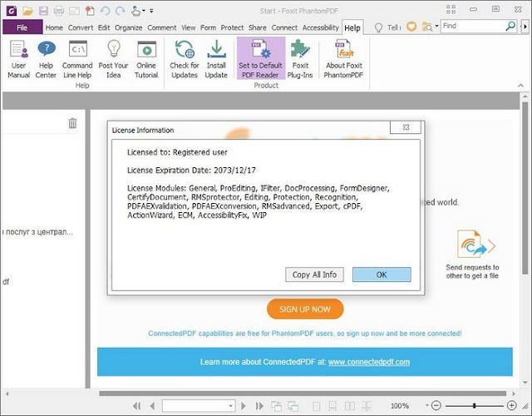532x416 pixels.
Task: Click the Tell me lightbulb icon
Action: point(378,27)
